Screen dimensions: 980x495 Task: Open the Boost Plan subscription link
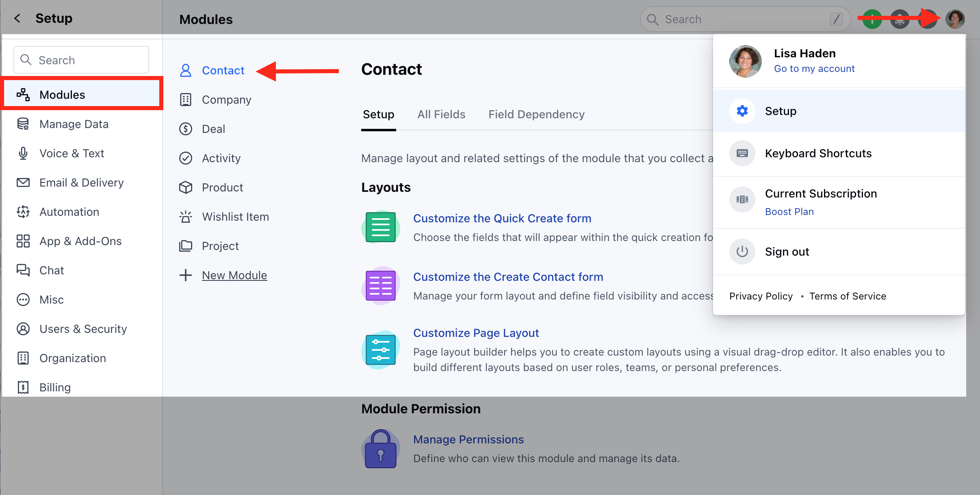[789, 212]
